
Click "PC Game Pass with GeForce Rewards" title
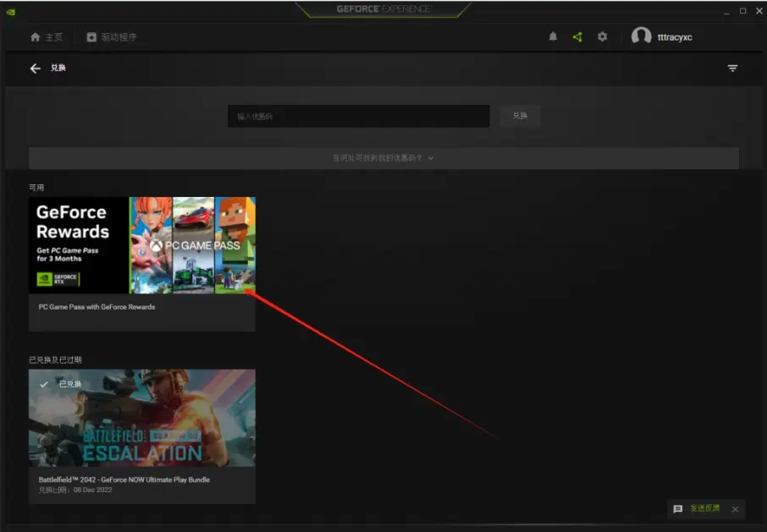(x=97, y=307)
